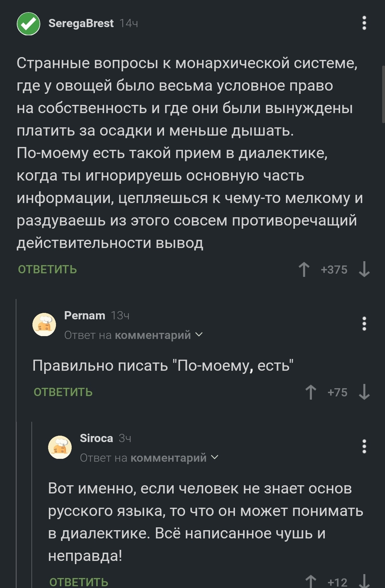Screen dimensions: 385x588
Task: Downvote Pernam's comment
Action: pos(364,392)
